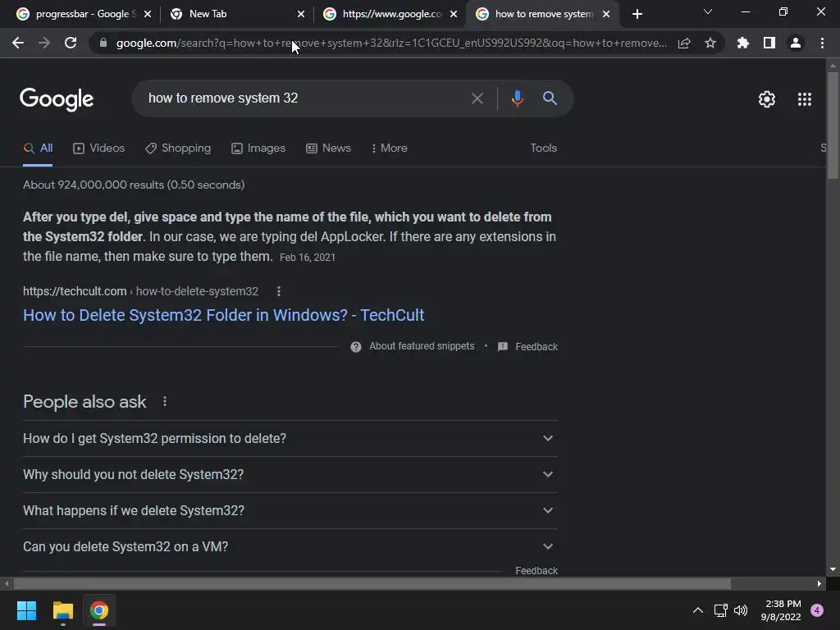Submit search with magnifier icon
Viewport: 840px width, 630px height.
point(550,98)
